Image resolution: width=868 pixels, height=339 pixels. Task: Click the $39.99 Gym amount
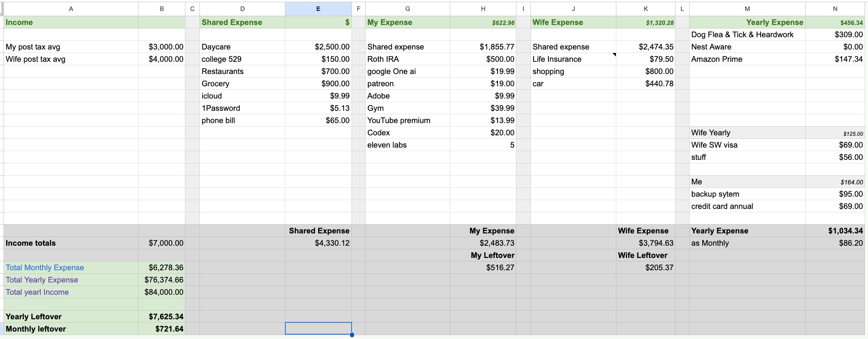[483, 108]
